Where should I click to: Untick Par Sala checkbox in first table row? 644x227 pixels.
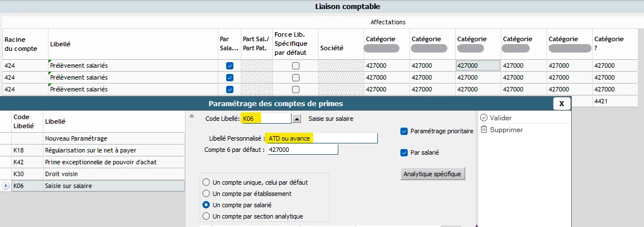[230, 66]
